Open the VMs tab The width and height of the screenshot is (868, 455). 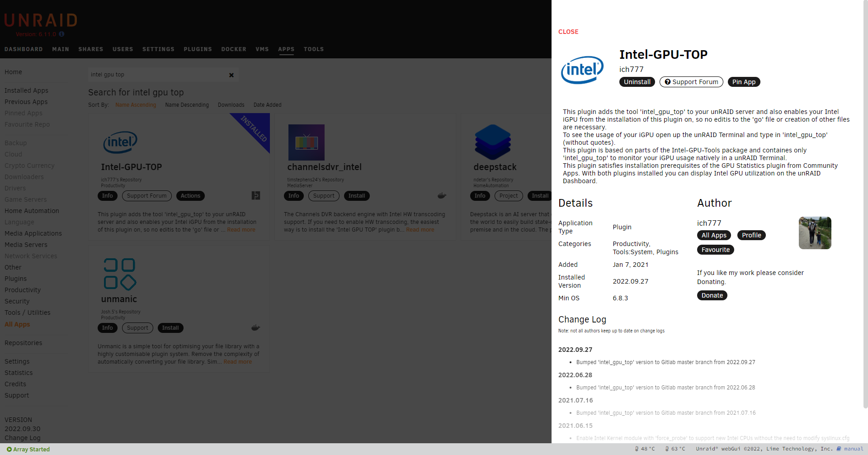coord(262,49)
